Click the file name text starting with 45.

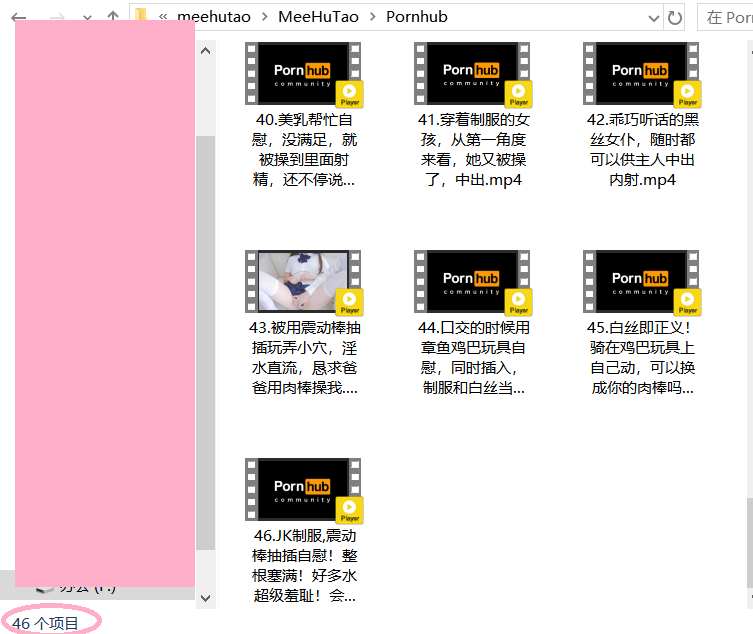pyautogui.click(x=643, y=358)
